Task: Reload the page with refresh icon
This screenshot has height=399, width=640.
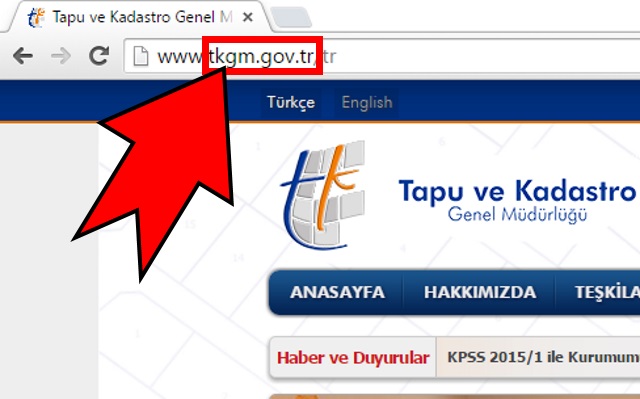Action: 99,55
